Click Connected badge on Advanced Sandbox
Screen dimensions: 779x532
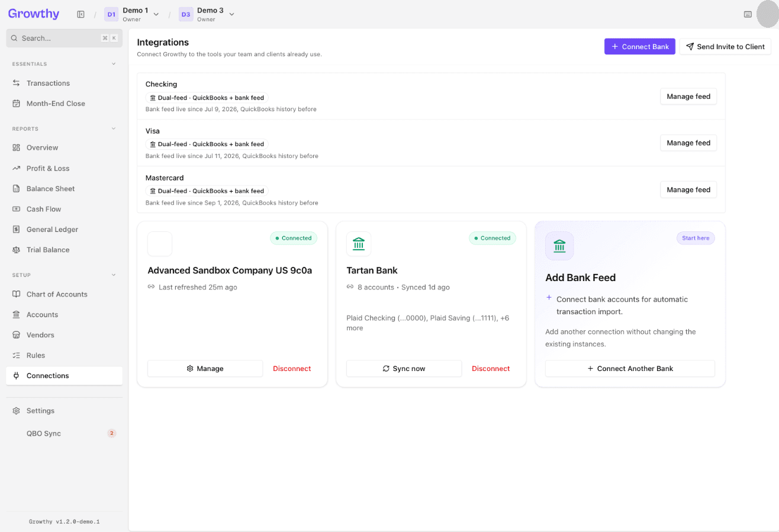tap(294, 238)
